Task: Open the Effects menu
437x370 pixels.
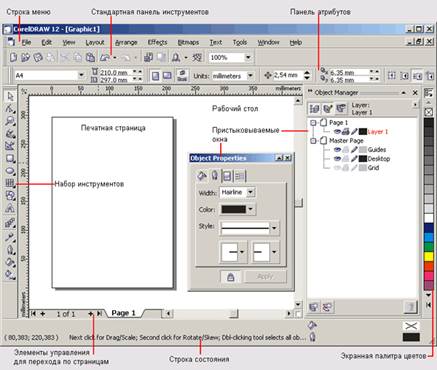Action: click(157, 42)
